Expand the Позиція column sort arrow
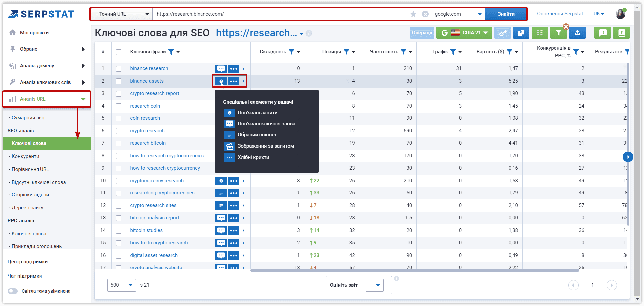Image resolution: width=644 pixels, height=306 pixels. (x=353, y=52)
